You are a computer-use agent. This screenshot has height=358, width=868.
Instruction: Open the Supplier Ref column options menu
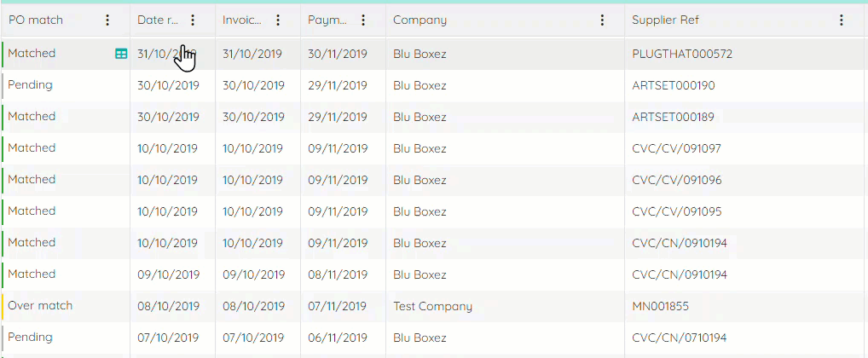point(842,20)
